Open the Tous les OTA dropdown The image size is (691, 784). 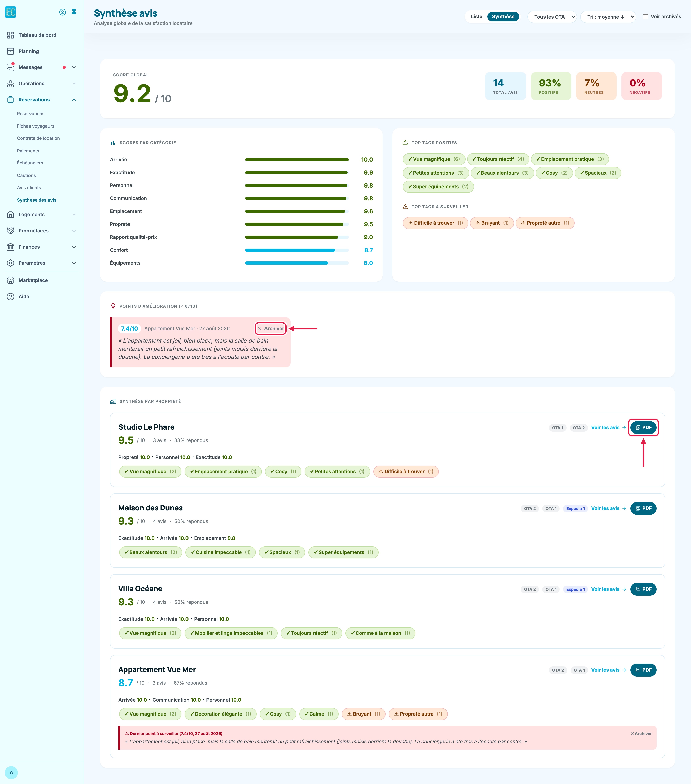[x=552, y=17]
